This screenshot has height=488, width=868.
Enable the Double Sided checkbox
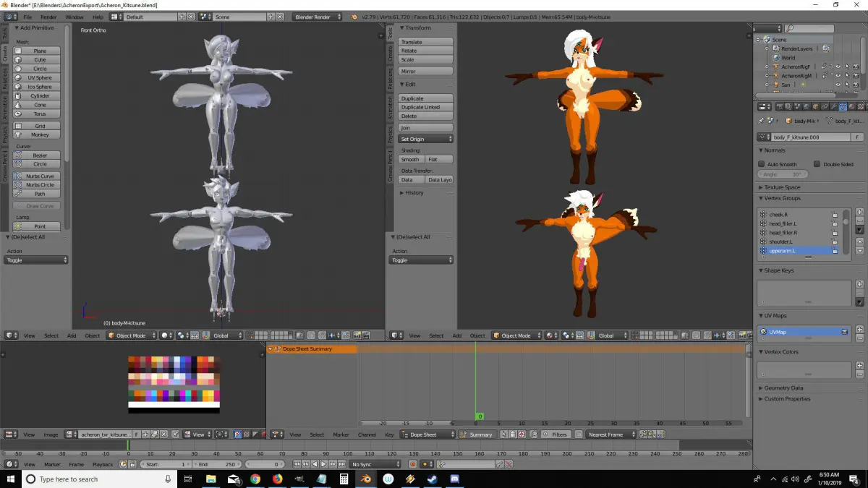tap(817, 164)
